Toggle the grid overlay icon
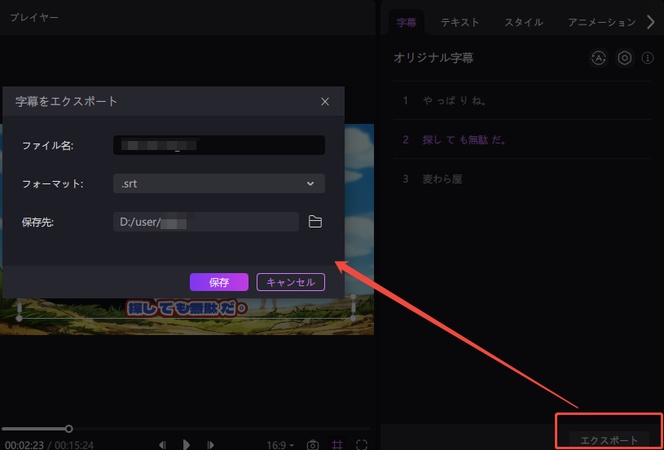The image size is (664, 450). point(337,445)
